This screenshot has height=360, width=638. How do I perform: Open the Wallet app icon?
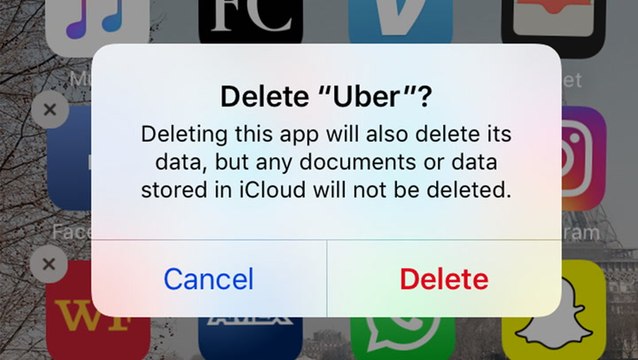tap(553, 24)
